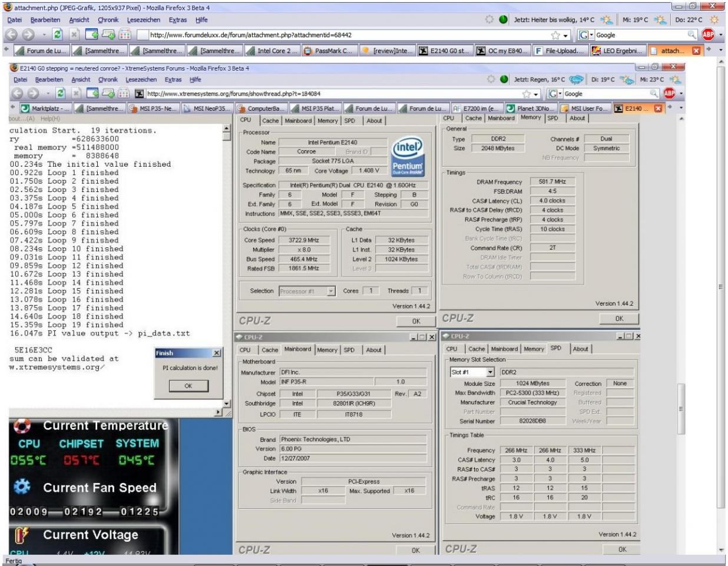728x566 pixels.
Task: Reload the attachment page in outer Firefox
Action: (x=57, y=35)
